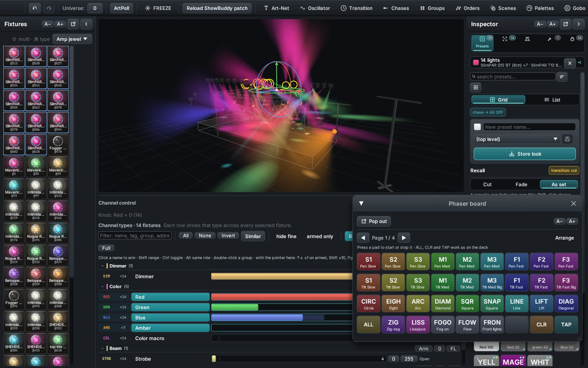This screenshot has width=588, height=368.
Task: Open the Palettes menu item
Action: click(x=540, y=8)
